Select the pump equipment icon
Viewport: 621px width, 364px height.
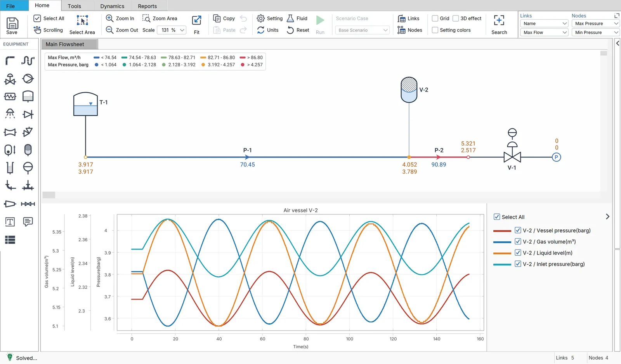tap(28, 79)
